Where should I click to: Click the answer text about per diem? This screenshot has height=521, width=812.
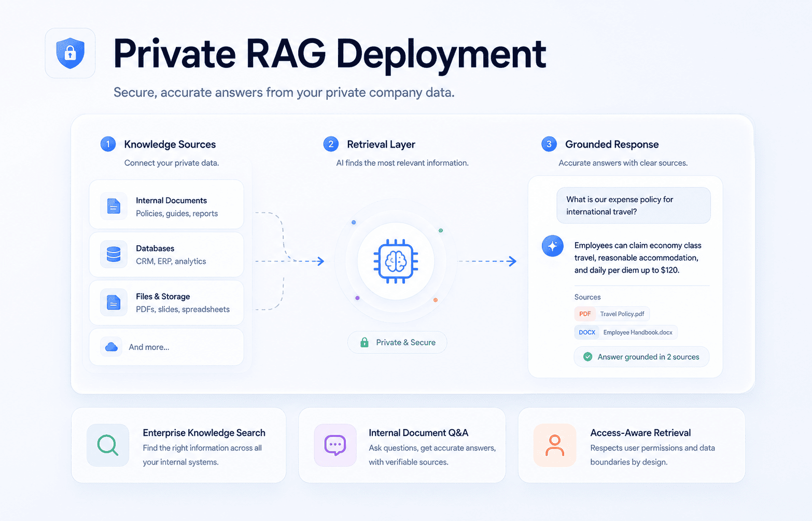point(638,258)
